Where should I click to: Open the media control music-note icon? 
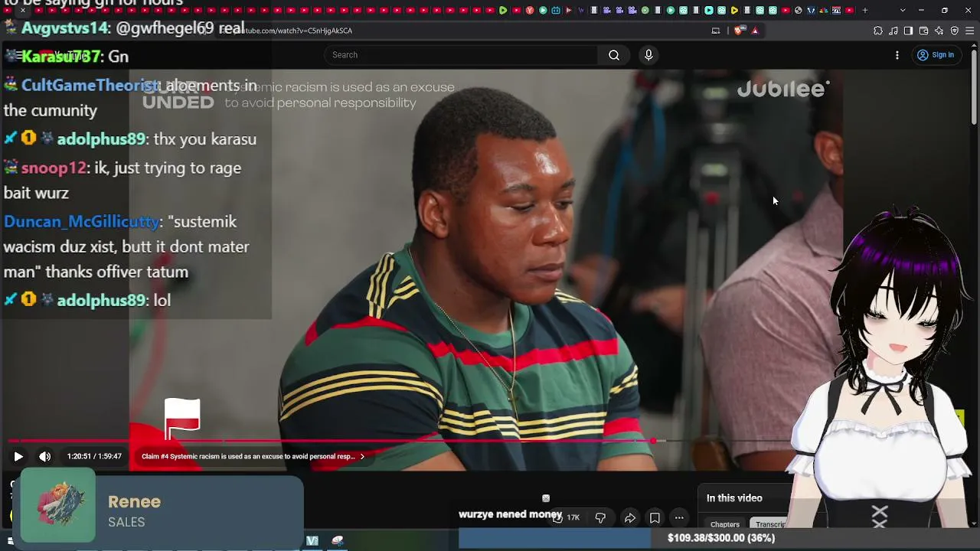(893, 31)
